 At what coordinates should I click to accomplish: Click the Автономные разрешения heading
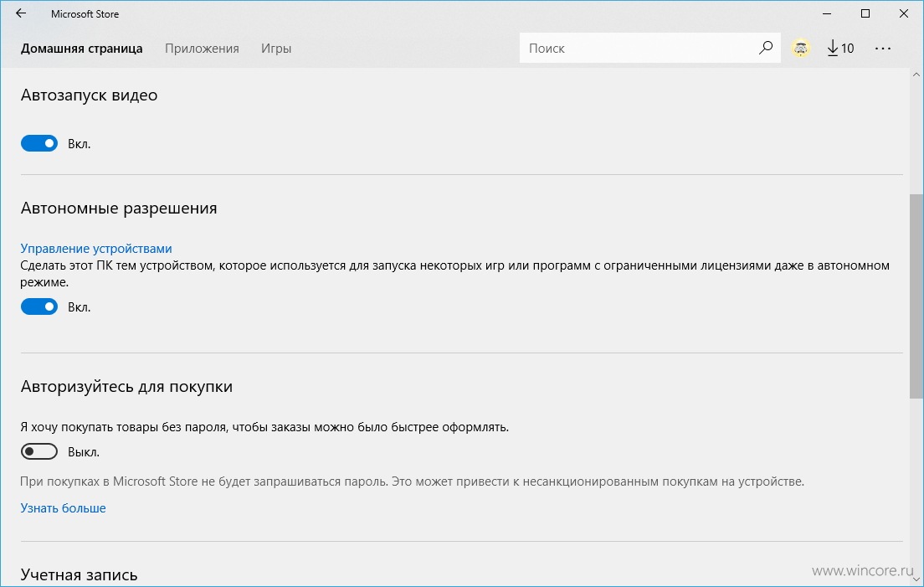coord(119,208)
